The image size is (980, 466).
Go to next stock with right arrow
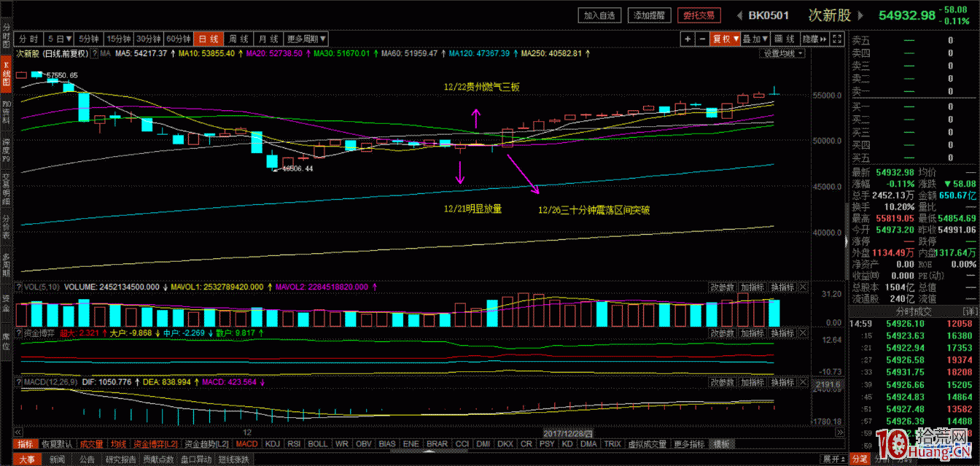click(x=861, y=15)
